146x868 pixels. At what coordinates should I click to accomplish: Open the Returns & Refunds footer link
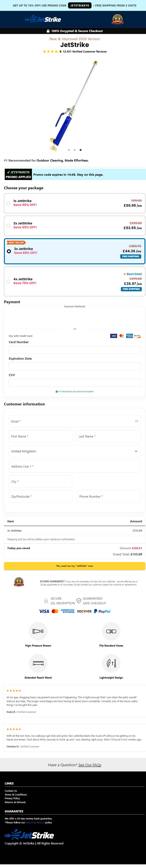(15, 802)
